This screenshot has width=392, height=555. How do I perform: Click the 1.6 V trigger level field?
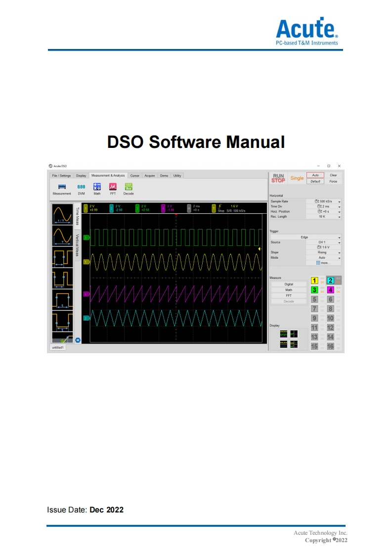tap(324, 247)
